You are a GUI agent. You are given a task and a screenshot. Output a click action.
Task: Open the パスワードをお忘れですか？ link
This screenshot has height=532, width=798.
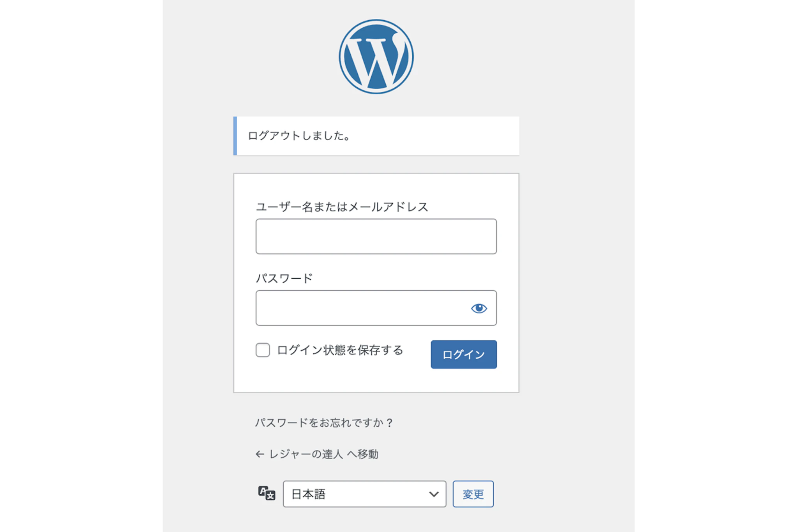click(324, 423)
